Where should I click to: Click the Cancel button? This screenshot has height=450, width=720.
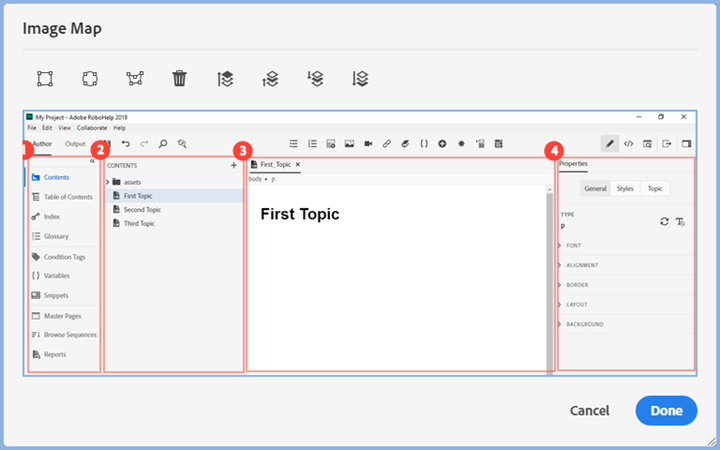[x=590, y=410]
